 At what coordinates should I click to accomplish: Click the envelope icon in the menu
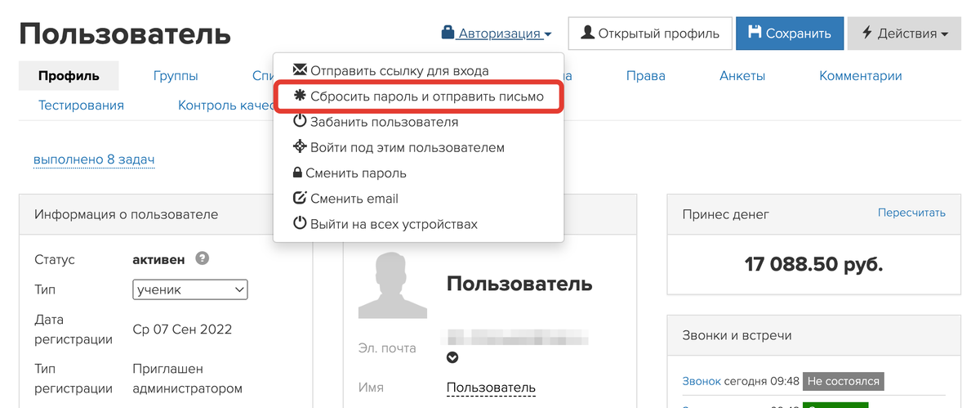300,70
